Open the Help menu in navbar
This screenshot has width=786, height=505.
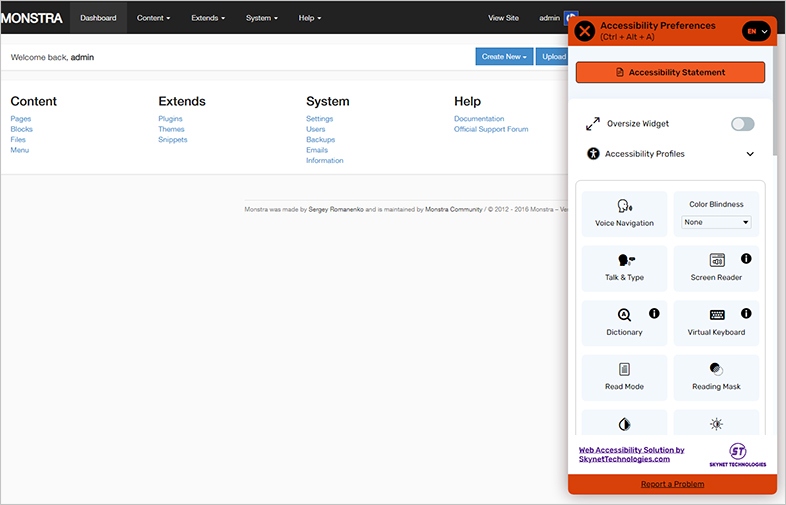coord(310,18)
